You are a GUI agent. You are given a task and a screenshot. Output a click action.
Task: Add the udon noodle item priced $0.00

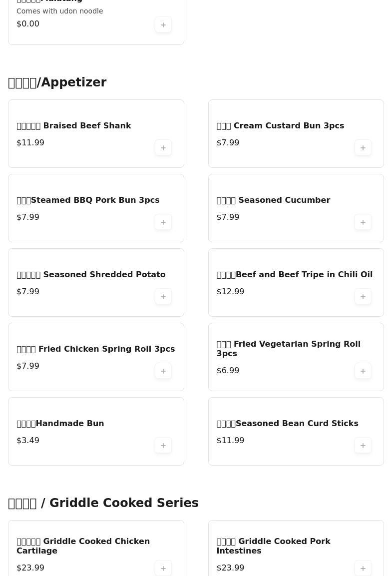[163, 24]
